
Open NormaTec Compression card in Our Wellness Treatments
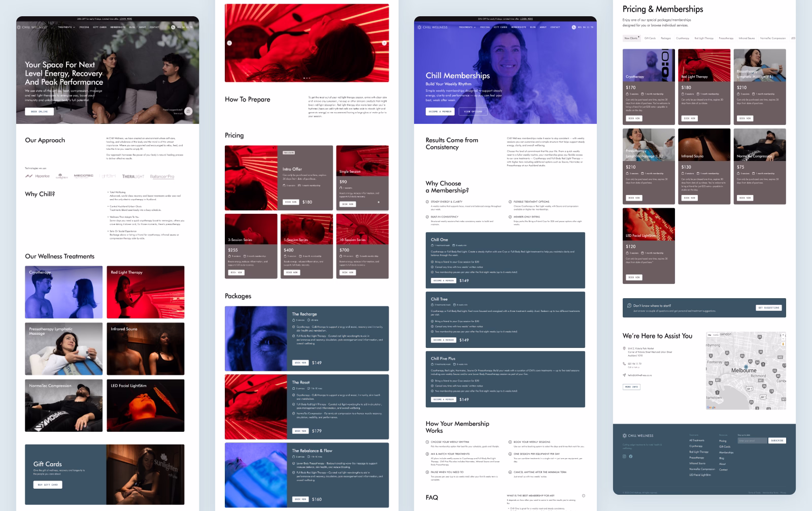click(63, 405)
